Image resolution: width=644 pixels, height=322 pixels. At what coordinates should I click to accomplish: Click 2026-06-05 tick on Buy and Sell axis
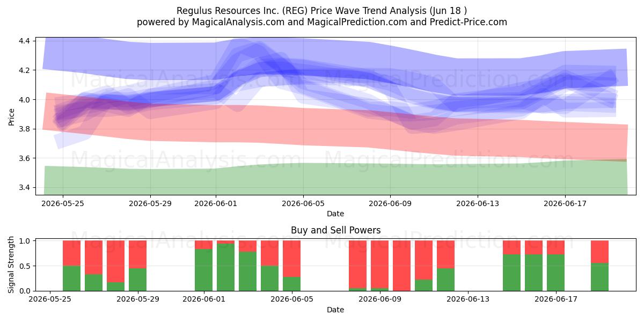coord(291,299)
